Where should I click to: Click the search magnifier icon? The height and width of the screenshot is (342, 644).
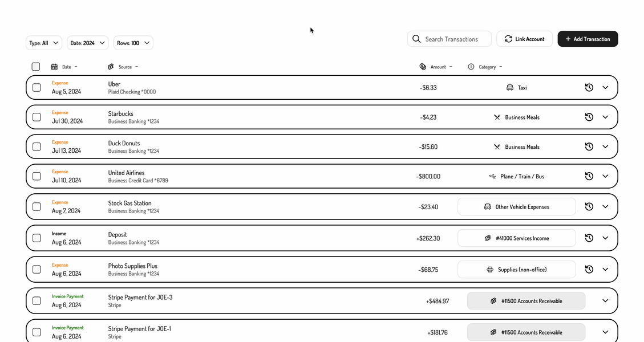pyautogui.click(x=416, y=39)
